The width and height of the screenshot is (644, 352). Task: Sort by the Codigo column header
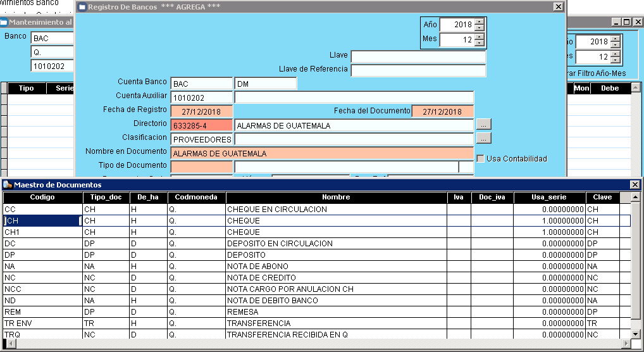(x=42, y=198)
